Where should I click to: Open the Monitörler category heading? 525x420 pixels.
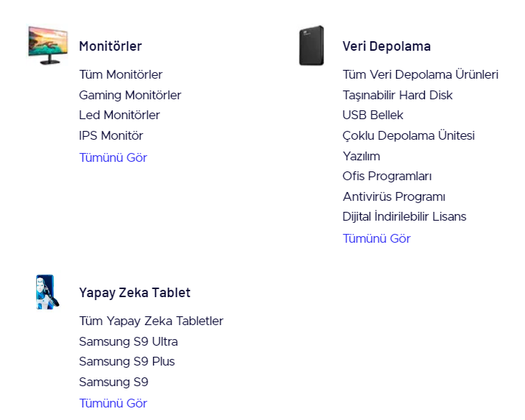pos(110,46)
